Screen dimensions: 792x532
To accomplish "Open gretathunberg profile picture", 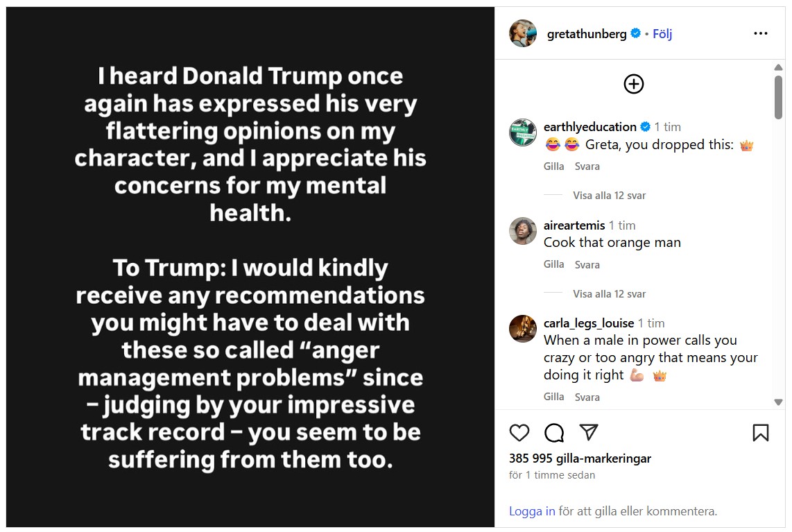I will [x=523, y=33].
